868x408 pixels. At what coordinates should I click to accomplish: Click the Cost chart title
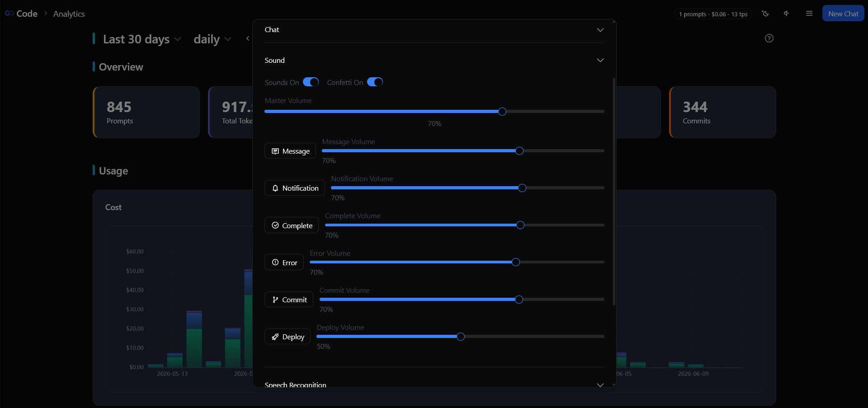tap(113, 207)
